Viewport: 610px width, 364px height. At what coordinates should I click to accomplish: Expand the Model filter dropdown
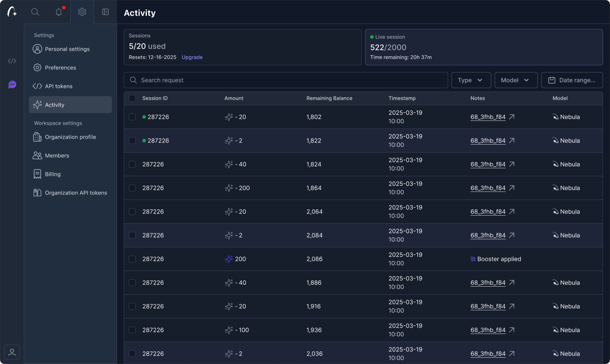(516, 80)
